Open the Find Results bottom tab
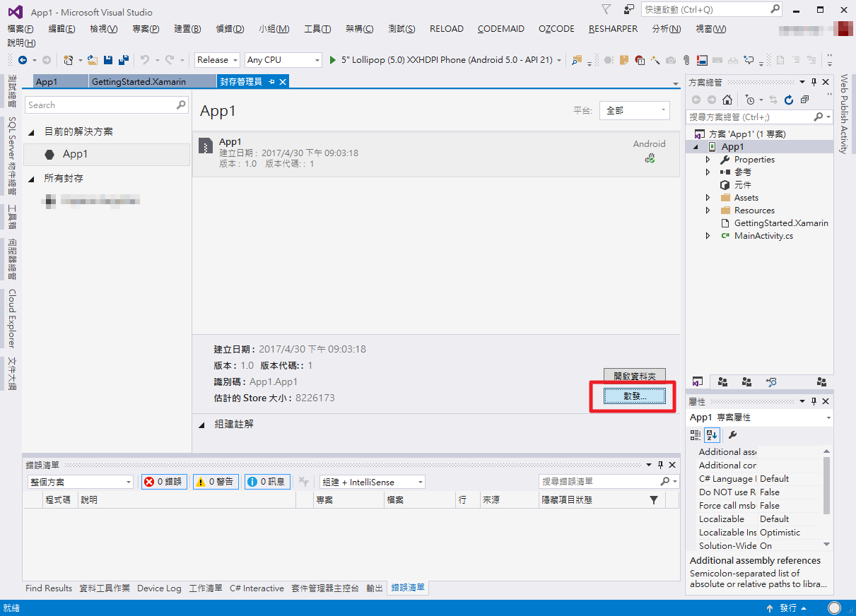The image size is (856, 616). (49, 588)
